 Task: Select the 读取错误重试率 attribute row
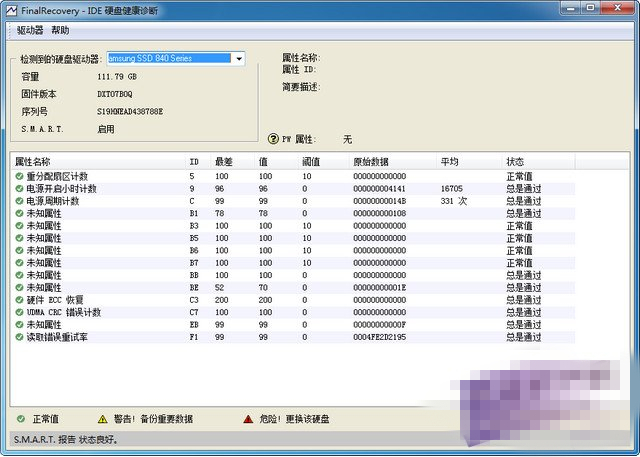(293, 337)
